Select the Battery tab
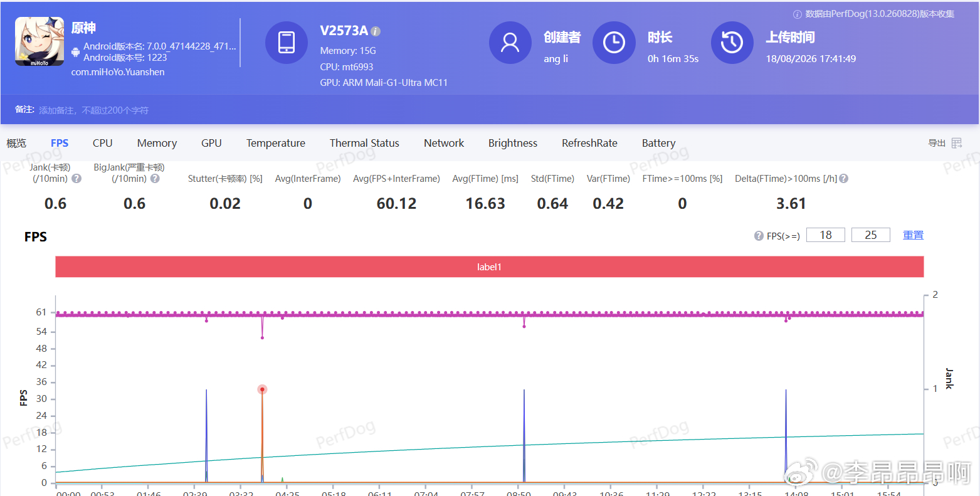 pyautogui.click(x=658, y=143)
